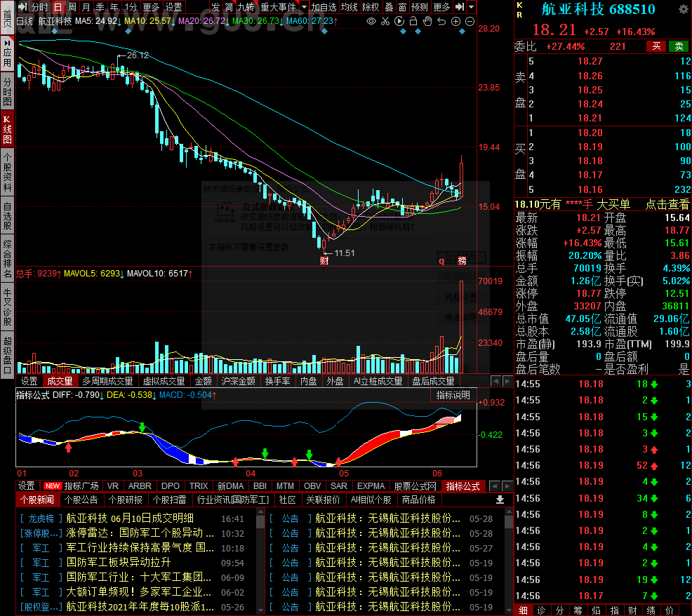The image size is (692, 616).
Task: Zoom out the chart with the minus icon
Action: pos(470,21)
